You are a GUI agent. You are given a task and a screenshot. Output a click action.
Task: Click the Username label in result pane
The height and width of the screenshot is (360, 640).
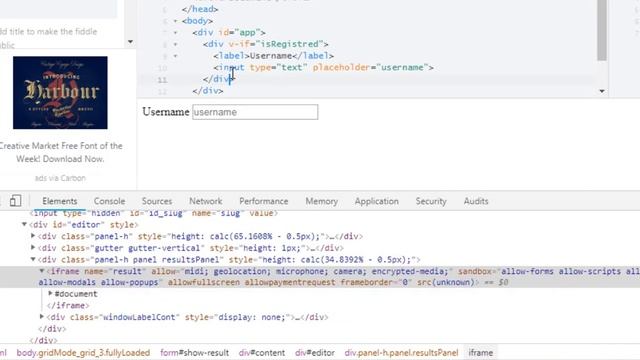pyautogui.click(x=166, y=112)
